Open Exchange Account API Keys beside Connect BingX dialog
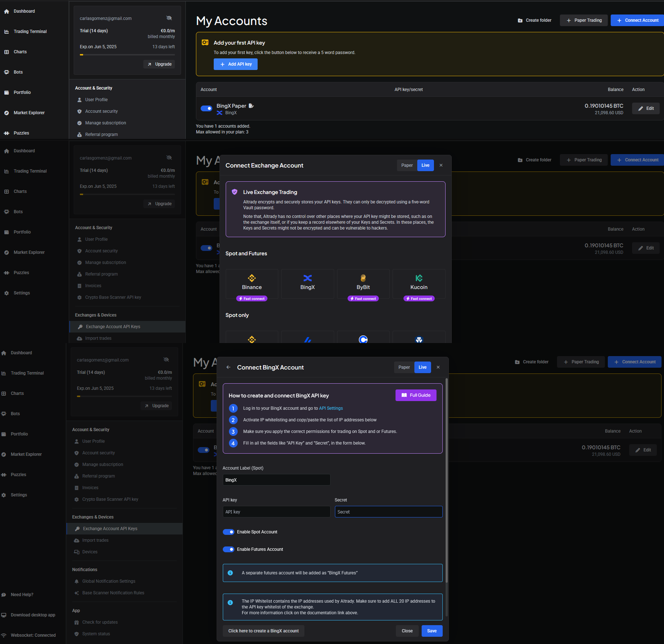664x644 pixels. (x=124, y=529)
